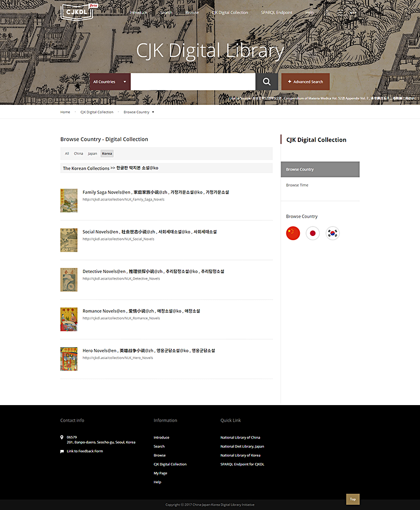The image size is (420, 510).
Task: Click the NLK_Social_Novels URL
Action: (x=118, y=239)
